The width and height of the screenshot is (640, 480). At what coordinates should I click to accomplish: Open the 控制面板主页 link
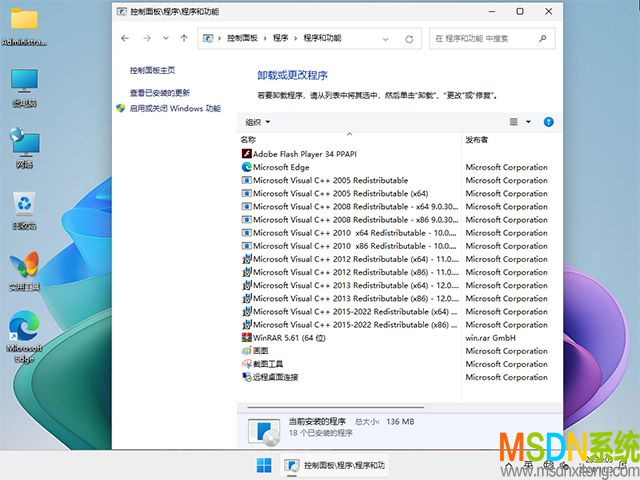152,70
